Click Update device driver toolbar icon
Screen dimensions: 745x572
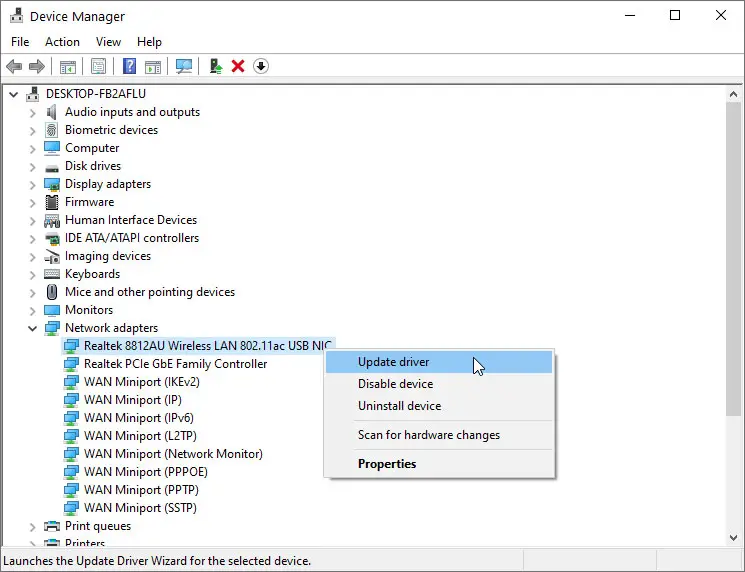(x=216, y=66)
